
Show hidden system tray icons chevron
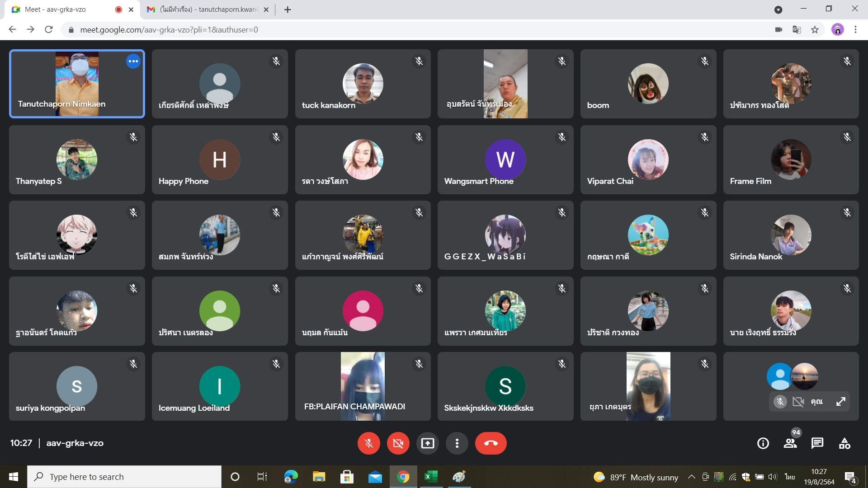pos(691,477)
